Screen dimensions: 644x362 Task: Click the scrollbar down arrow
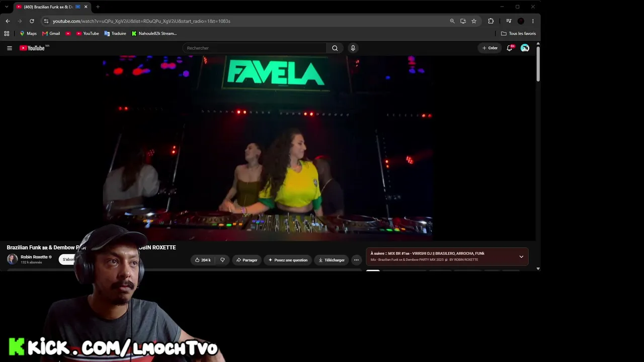pyautogui.click(x=538, y=269)
